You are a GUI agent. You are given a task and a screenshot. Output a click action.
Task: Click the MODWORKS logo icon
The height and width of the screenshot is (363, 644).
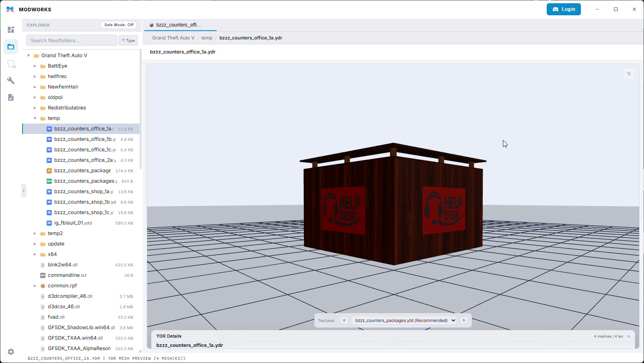tap(10, 9)
